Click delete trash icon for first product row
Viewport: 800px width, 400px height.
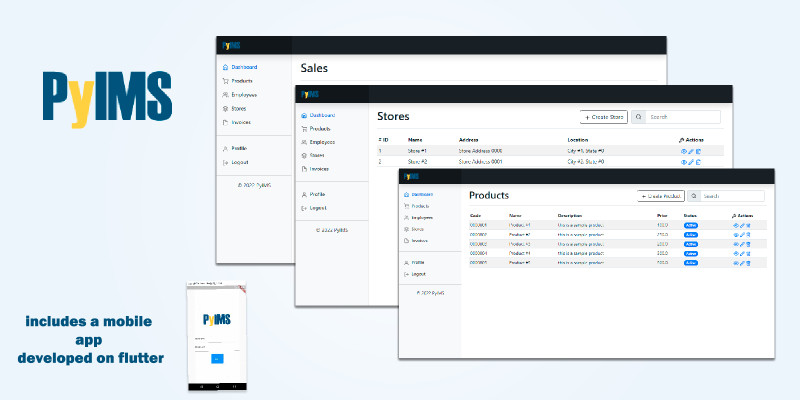[x=749, y=226]
